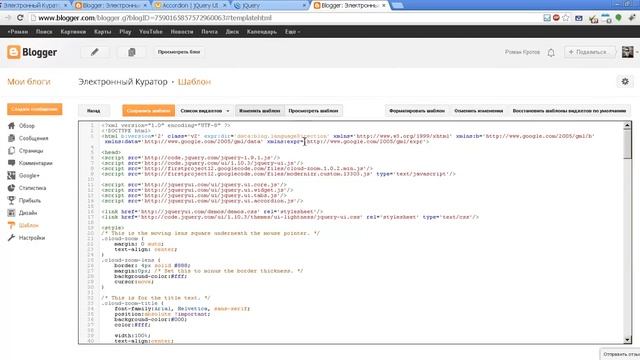Click inside the template code editor
The image size is (640, 360).
[x=355, y=232]
